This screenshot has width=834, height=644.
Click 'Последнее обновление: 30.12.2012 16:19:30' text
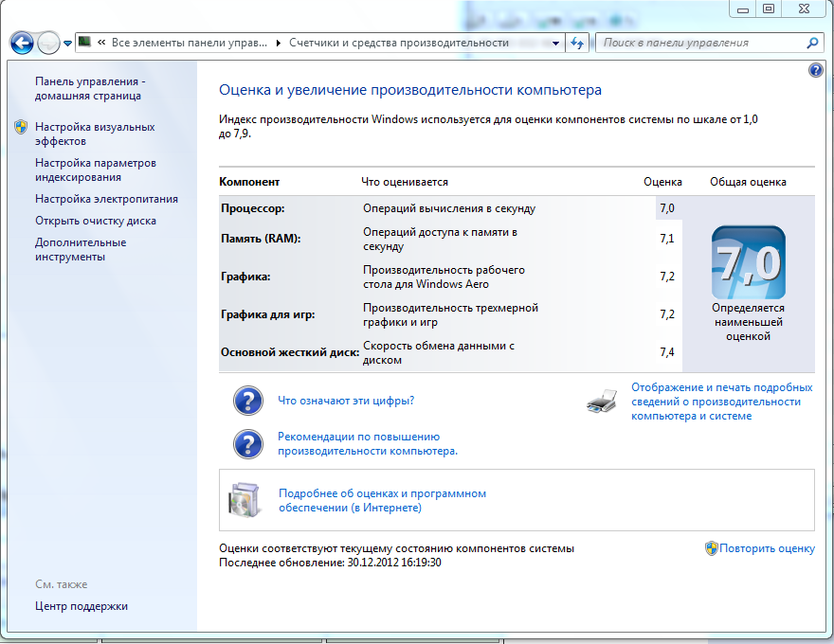pyautogui.click(x=330, y=563)
